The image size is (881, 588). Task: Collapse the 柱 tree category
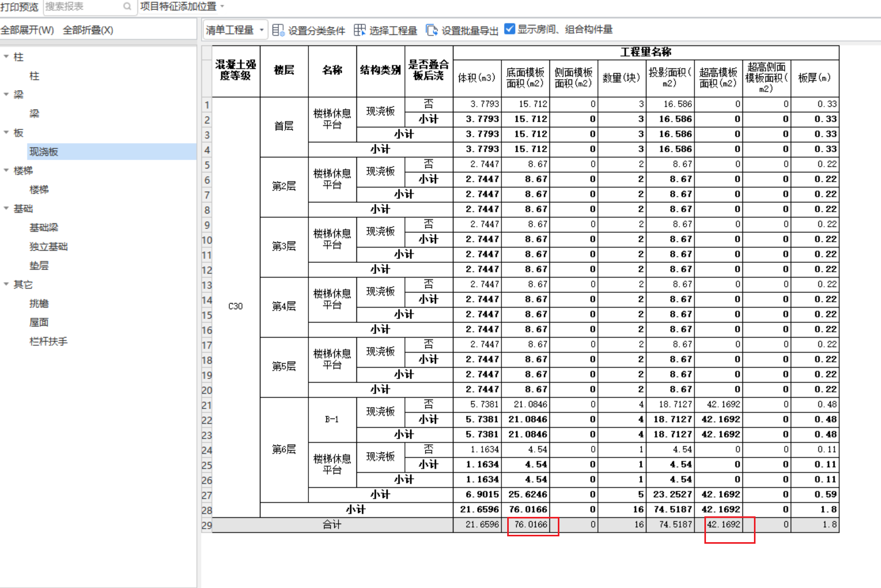(6, 56)
